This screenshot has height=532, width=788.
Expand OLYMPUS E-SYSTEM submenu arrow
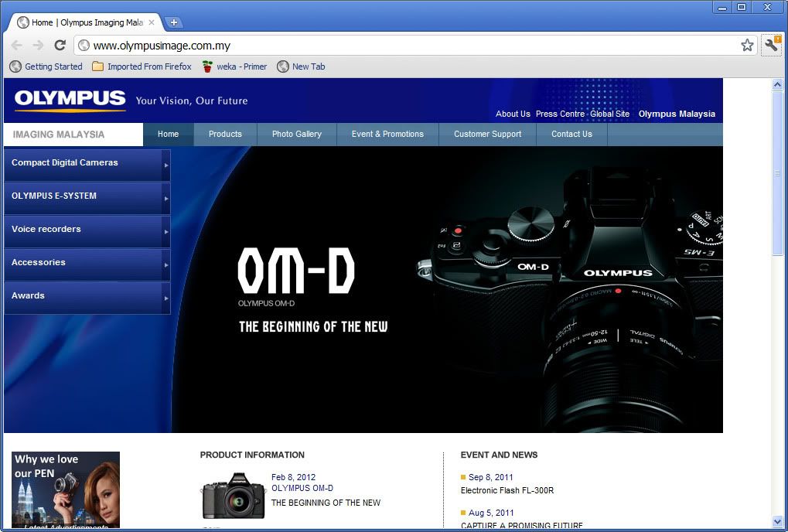click(166, 199)
